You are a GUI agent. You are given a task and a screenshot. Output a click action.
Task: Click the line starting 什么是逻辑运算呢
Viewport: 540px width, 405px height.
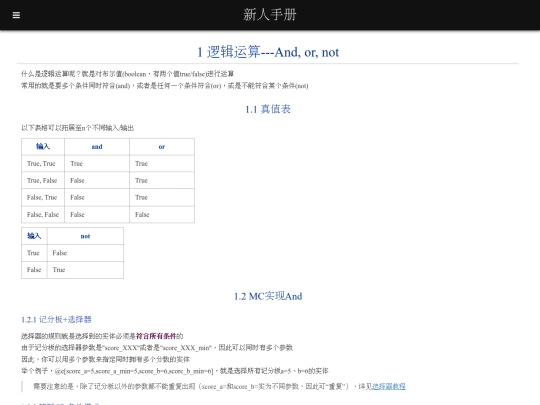point(127,74)
